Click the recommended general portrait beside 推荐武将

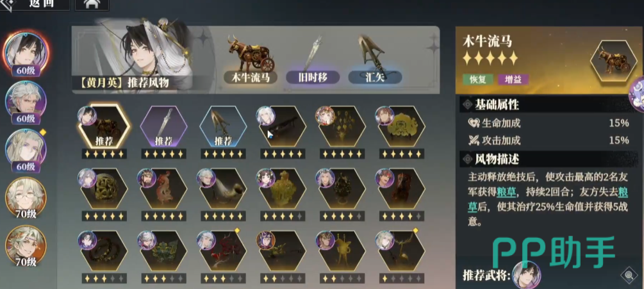(x=526, y=274)
